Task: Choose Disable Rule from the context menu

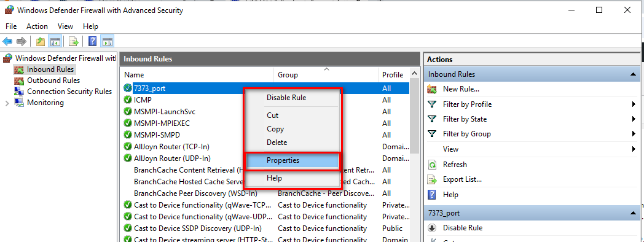Action: [x=292, y=98]
